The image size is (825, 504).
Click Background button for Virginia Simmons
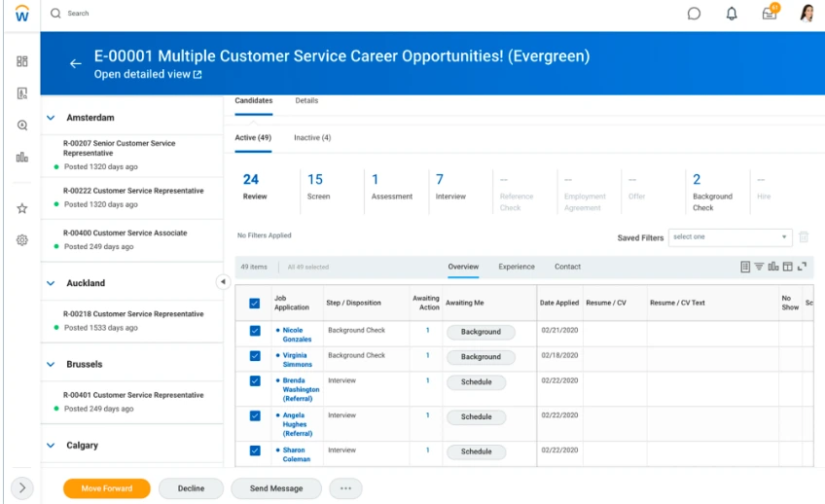tap(481, 357)
